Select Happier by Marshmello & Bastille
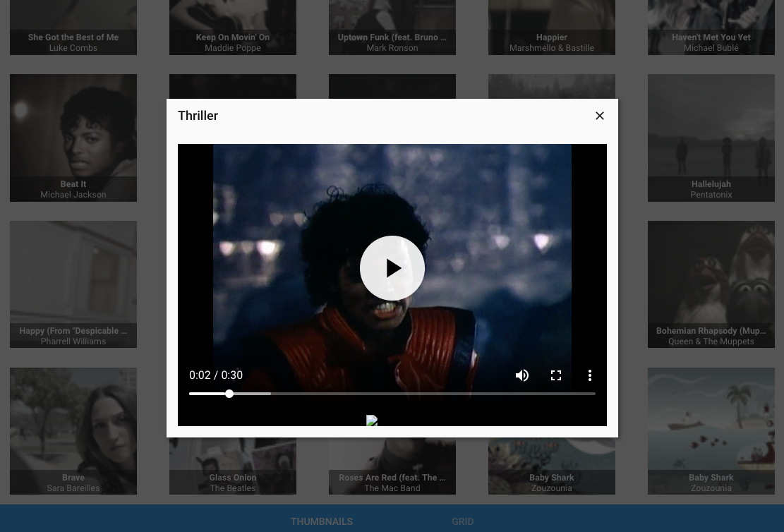784x532 pixels. tap(552, 28)
